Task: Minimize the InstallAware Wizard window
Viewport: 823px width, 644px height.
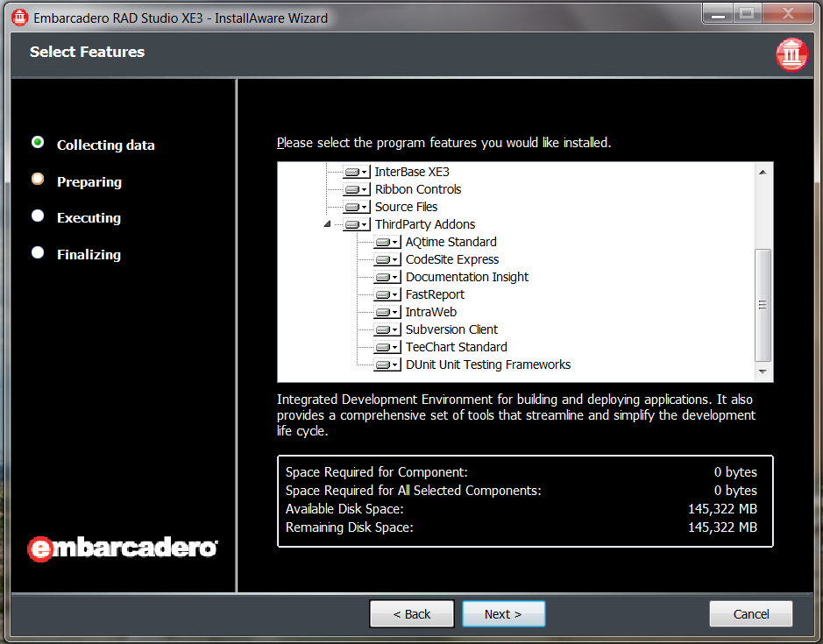Action: 718,14
